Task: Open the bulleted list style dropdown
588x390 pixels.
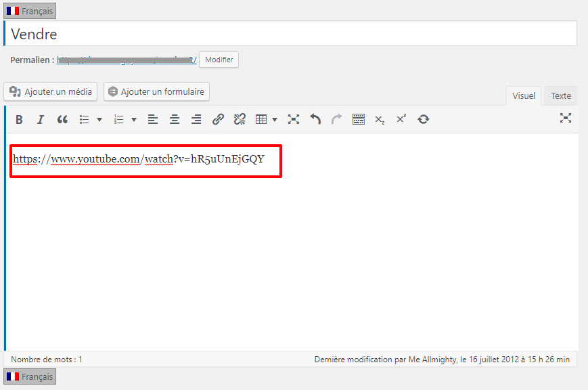Action: (x=99, y=119)
